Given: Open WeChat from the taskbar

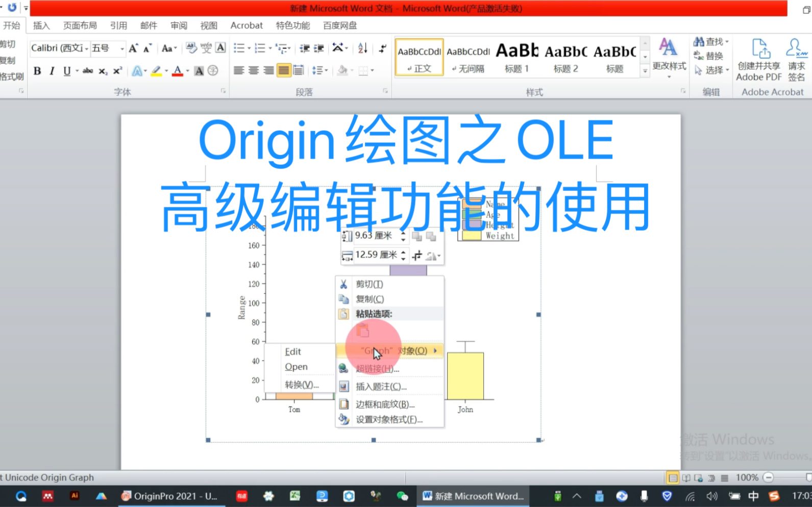Looking at the screenshot, I should pos(402,496).
